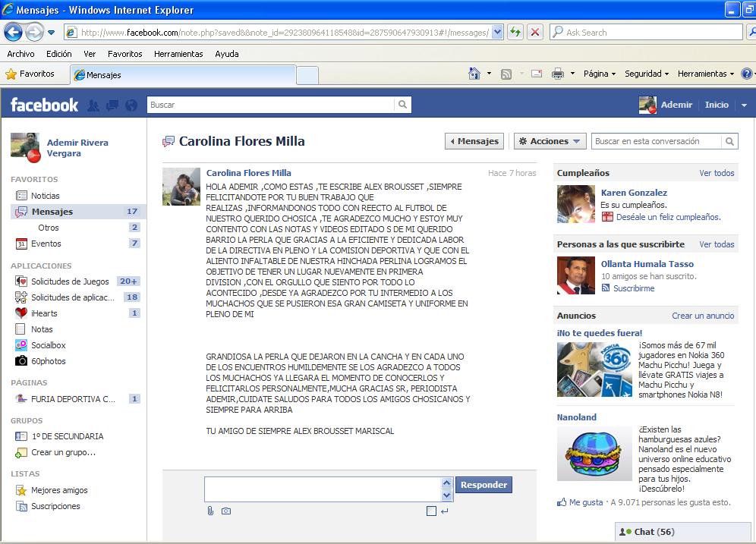756x544 pixels.
Task: Click the RSS feed icon in the browser toolbar
Action: click(x=506, y=74)
